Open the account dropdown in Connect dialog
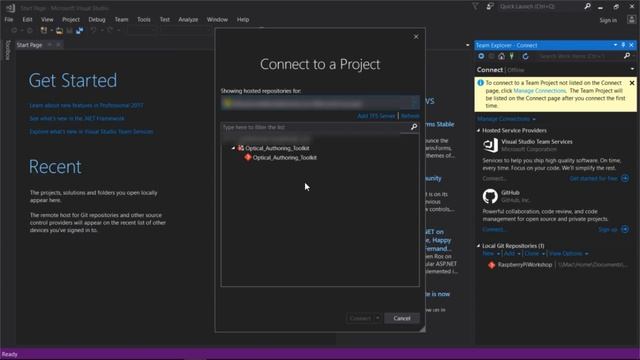This screenshot has height=360, width=640. point(415,103)
